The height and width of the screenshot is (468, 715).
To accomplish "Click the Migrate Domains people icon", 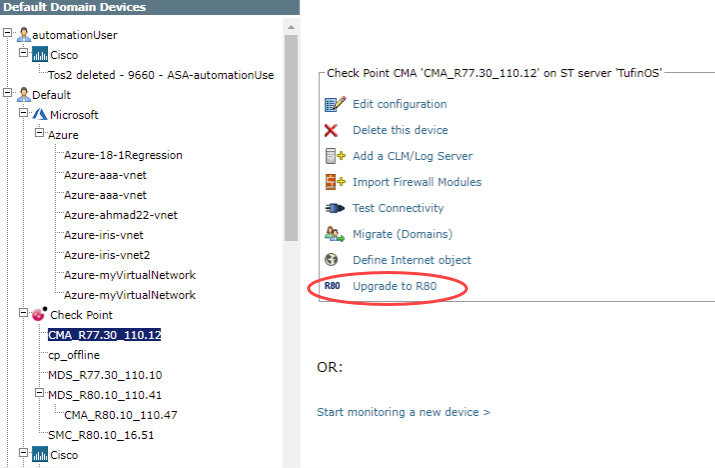I will [334, 234].
